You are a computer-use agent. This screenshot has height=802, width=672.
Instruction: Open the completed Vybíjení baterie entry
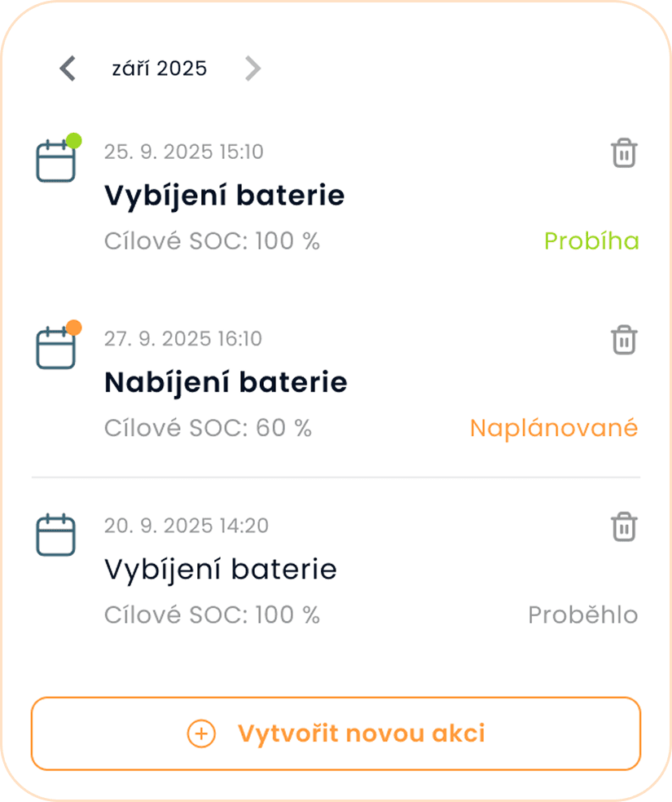point(220,569)
